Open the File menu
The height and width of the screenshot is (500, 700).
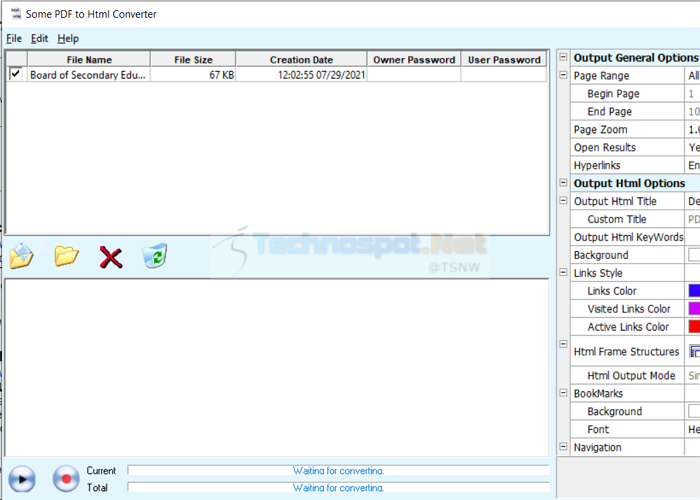(14, 39)
